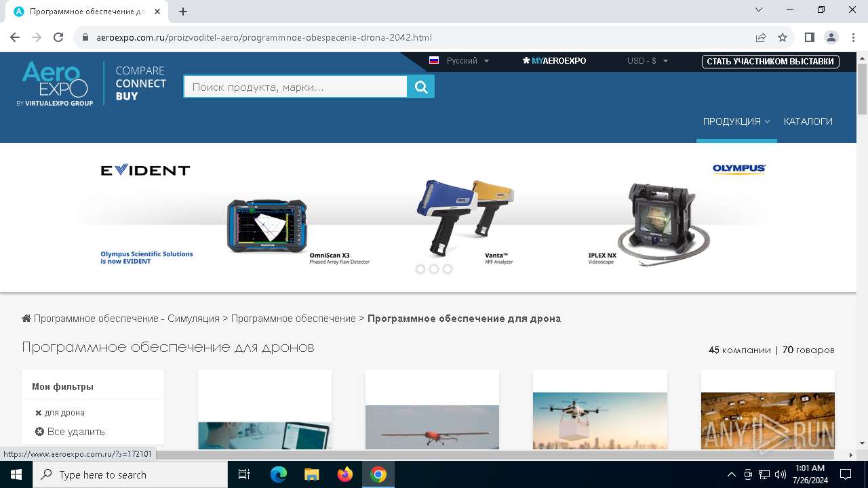Click the magnifier search button

[420, 87]
